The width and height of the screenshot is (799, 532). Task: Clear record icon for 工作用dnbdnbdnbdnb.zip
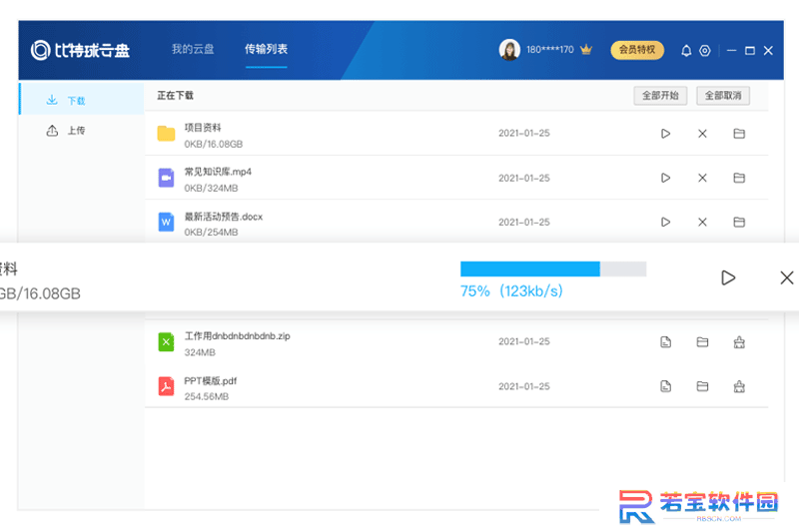click(739, 342)
